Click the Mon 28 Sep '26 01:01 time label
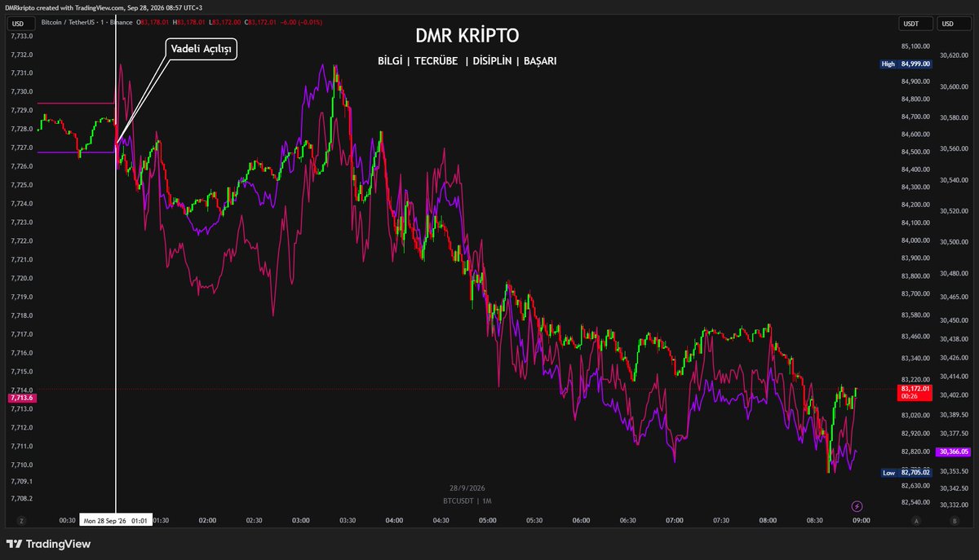 pos(116,520)
